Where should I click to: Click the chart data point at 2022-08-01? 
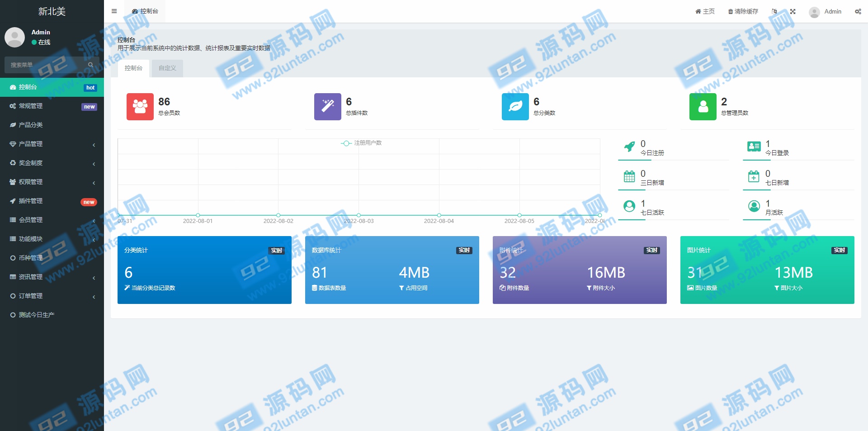point(198,215)
